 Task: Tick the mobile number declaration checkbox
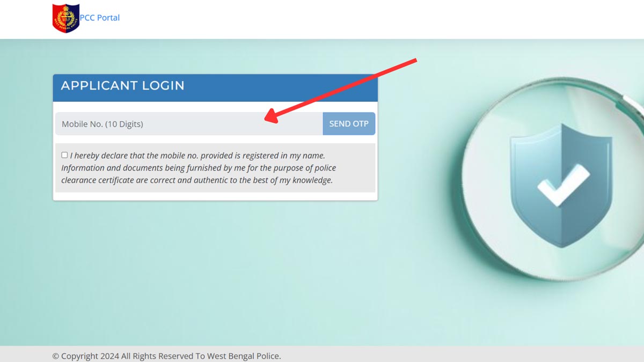(64, 155)
